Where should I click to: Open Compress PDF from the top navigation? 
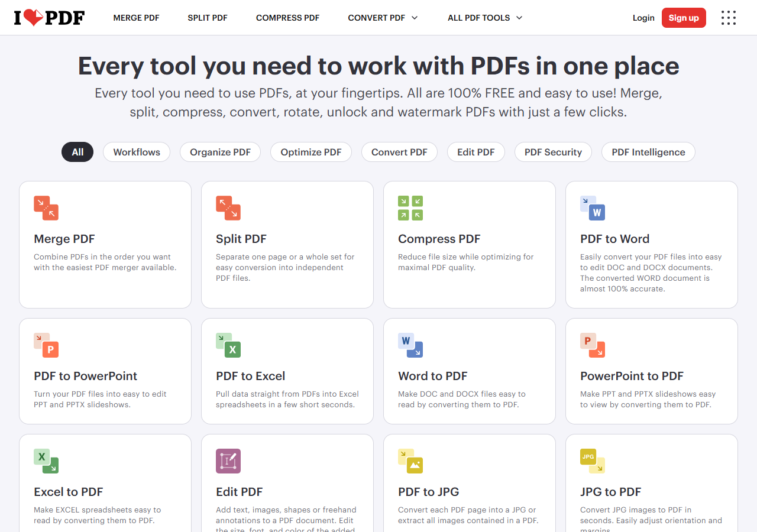(287, 18)
